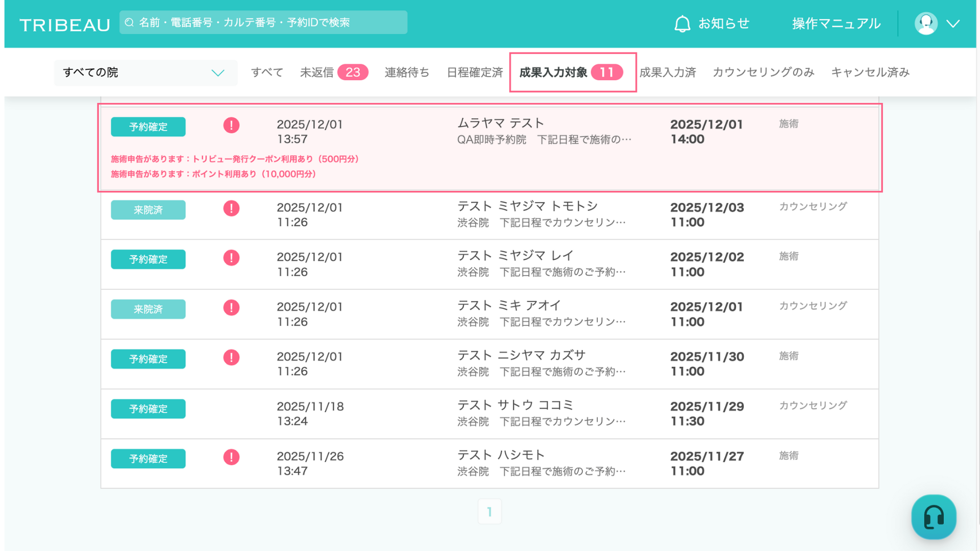The height and width of the screenshot is (551, 980).
Task: Click 予約確定 badge for ニシヤマ カズサ
Action: pos(148,359)
